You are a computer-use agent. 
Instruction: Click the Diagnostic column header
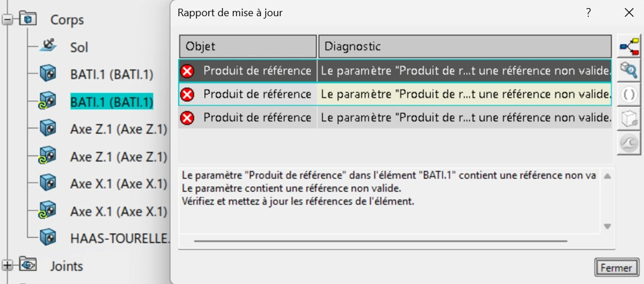(x=464, y=46)
